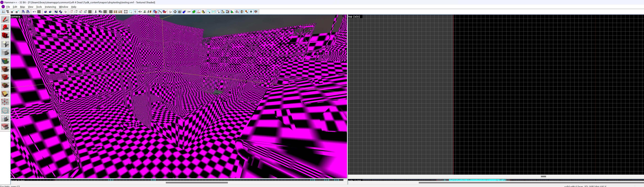Select the red Camera tool
This screenshot has height=187, width=644.
[5, 36]
